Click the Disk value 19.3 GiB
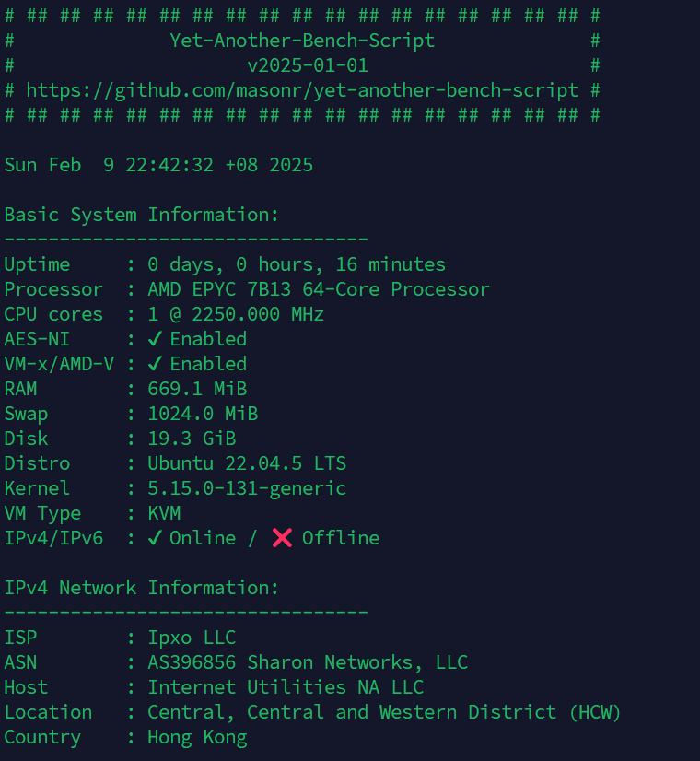The width and height of the screenshot is (700, 761). 192,439
